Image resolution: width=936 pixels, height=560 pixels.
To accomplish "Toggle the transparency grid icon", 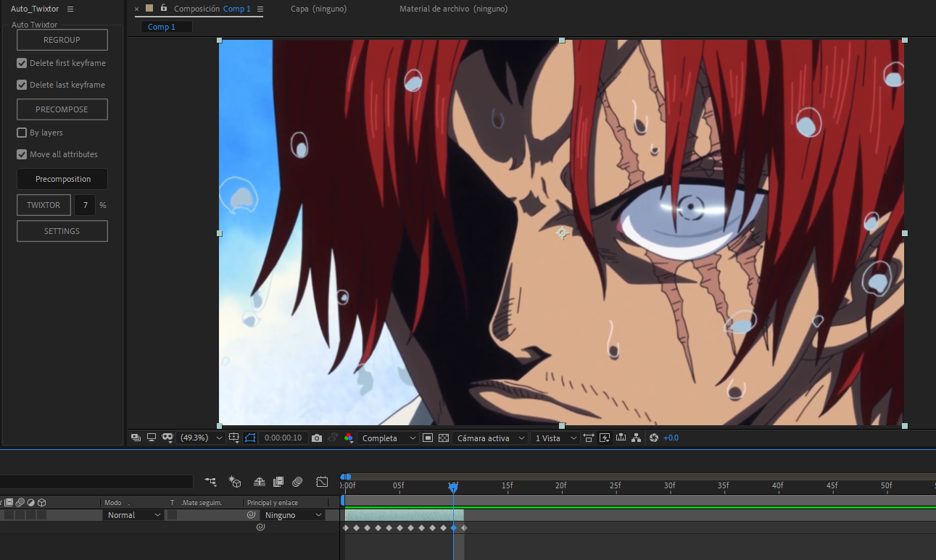I will [x=444, y=438].
